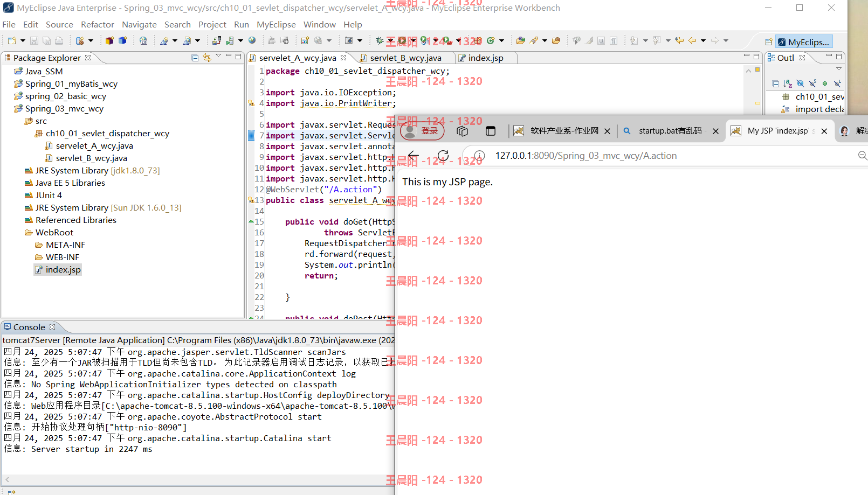Click the 登录 login button in browser
The image size is (868, 495).
pos(422,131)
